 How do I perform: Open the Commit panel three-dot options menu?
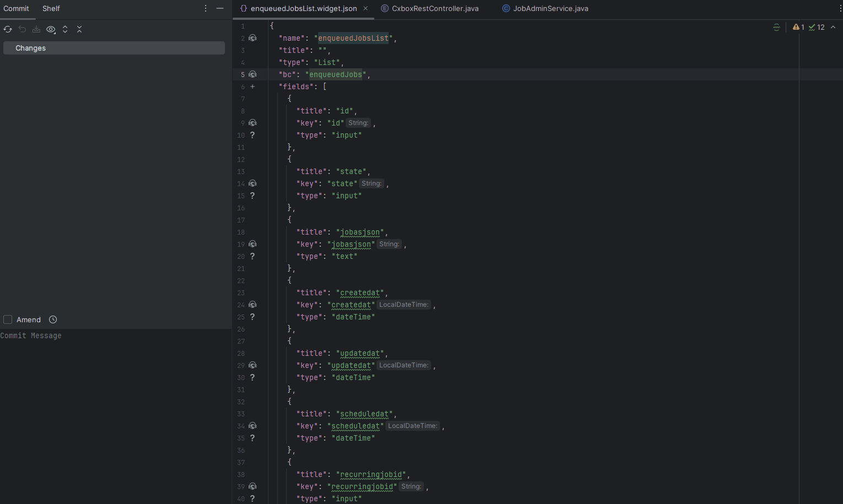coord(206,8)
